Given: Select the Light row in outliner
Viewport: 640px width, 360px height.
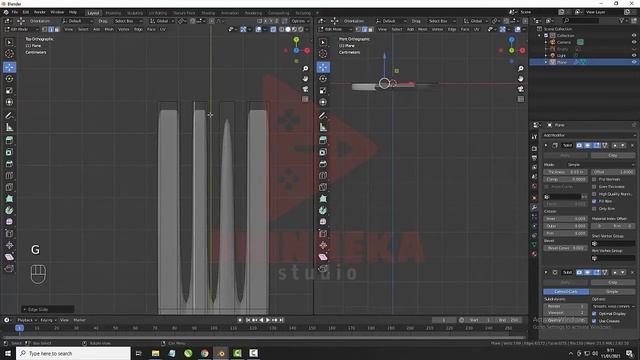Looking at the screenshot, I should (584, 55).
